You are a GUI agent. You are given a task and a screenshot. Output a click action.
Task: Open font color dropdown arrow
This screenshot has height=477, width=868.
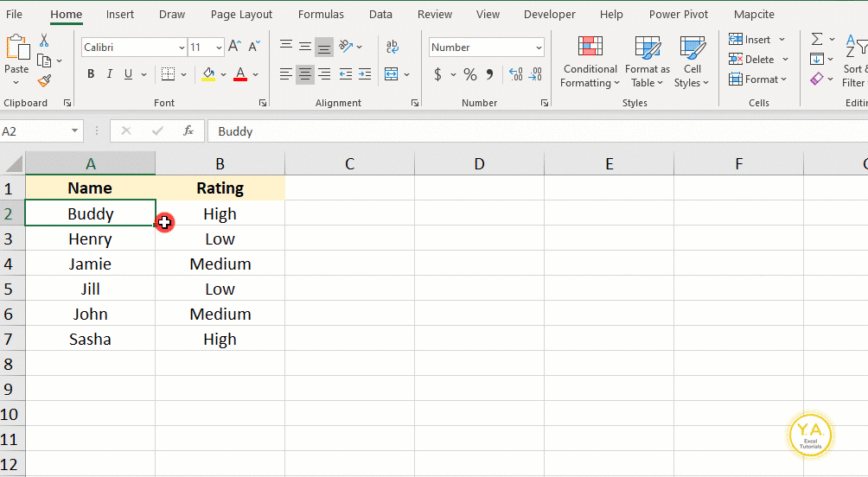256,74
